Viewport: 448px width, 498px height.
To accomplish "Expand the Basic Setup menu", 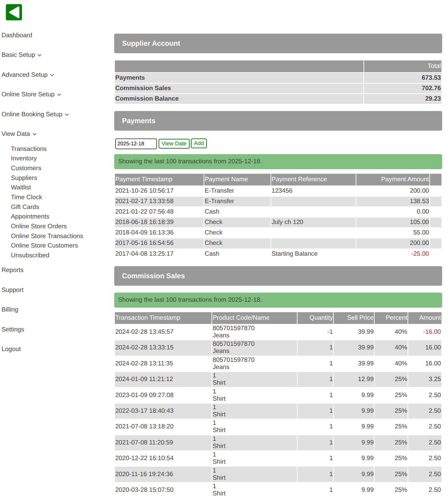I will tap(22, 55).
